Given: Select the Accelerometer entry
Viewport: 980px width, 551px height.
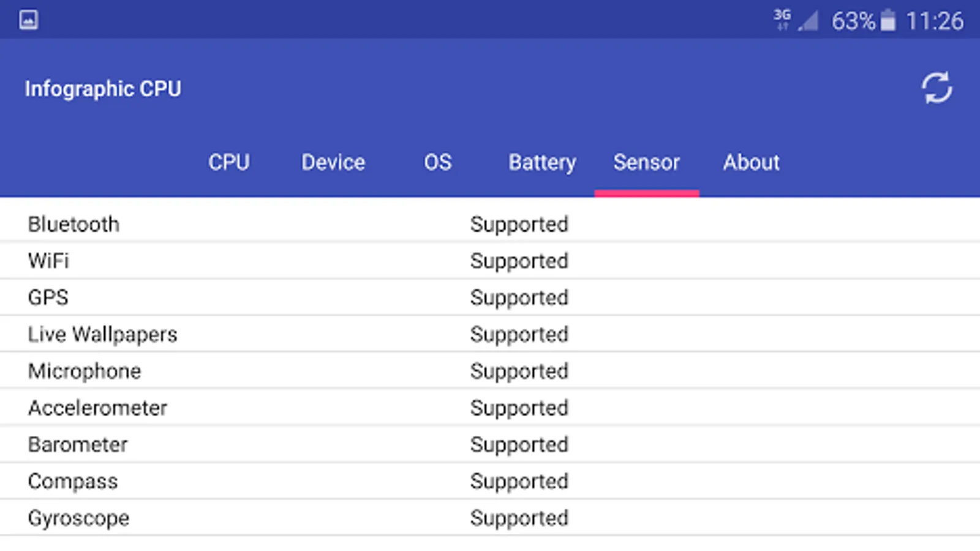Looking at the screenshot, I should click(x=97, y=408).
